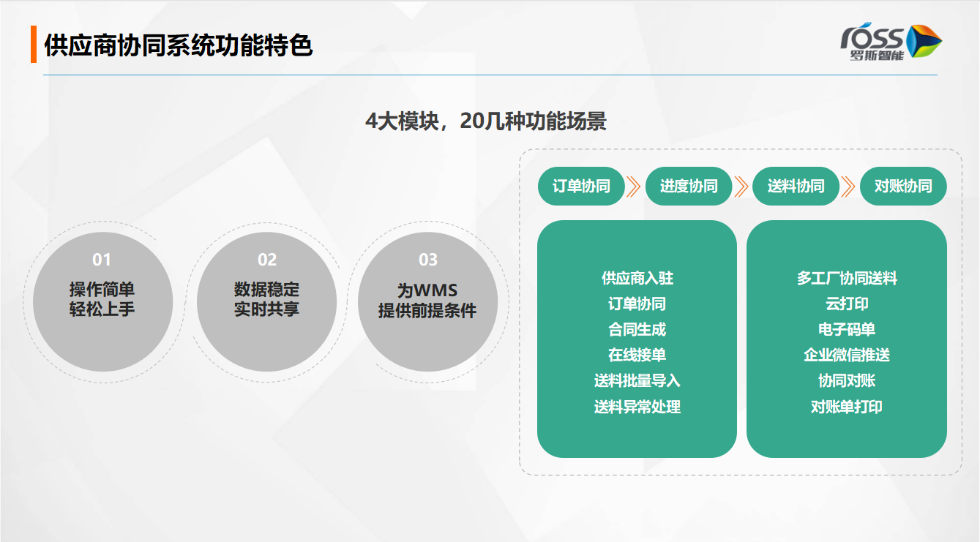The image size is (980, 542).
Task: Select the 对账协同 module pill
Action: (903, 187)
